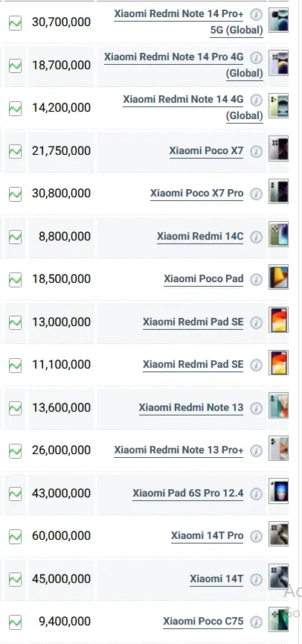Image resolution: width=302 pixels, height=644 pixels.
Task: Click the Xiaomi Poco X7 Pro thumbnail image
Action: (x=279, y=191)
